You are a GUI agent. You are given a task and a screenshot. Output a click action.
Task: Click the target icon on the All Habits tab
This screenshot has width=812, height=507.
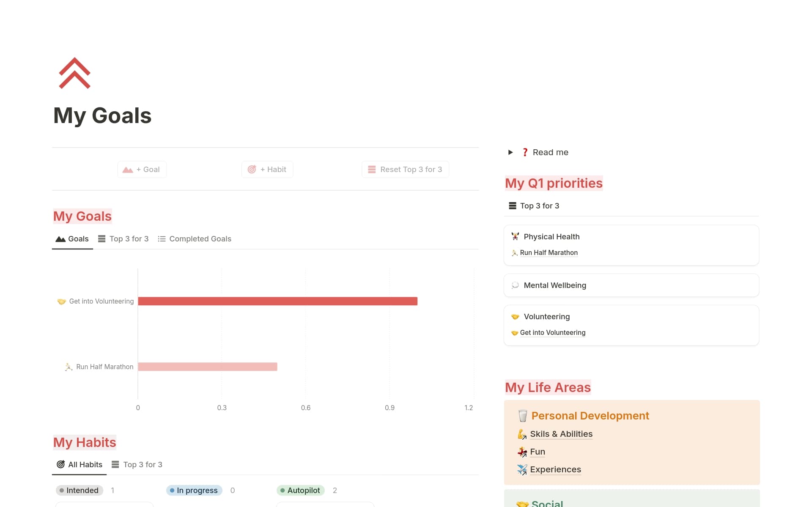60,464
